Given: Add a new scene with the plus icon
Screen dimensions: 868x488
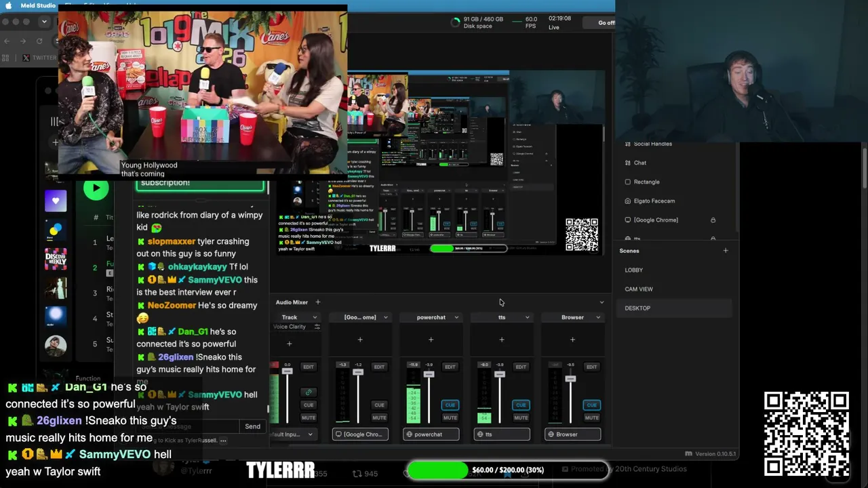Looking at the screenshot, I should click(x=726, y=251).
